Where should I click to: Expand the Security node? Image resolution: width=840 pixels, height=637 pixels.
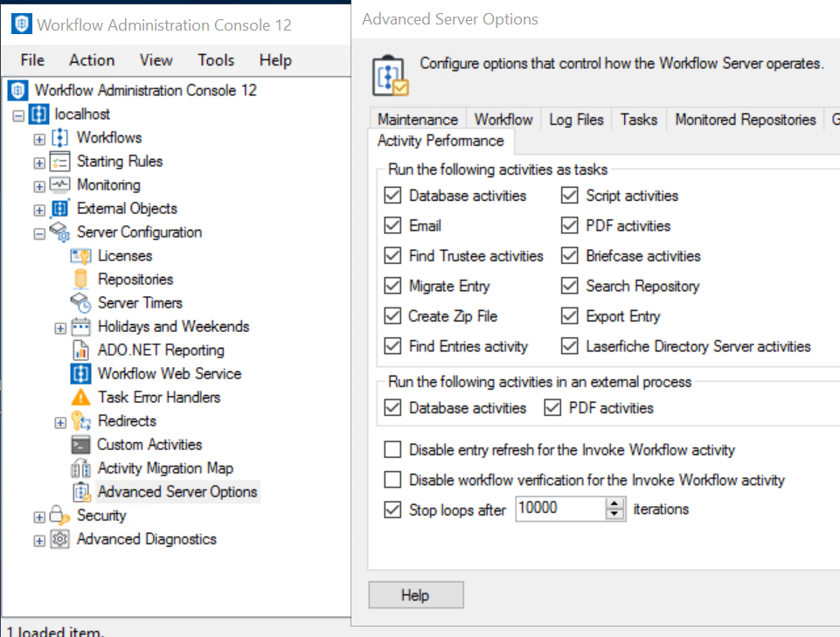pos(39,517)
